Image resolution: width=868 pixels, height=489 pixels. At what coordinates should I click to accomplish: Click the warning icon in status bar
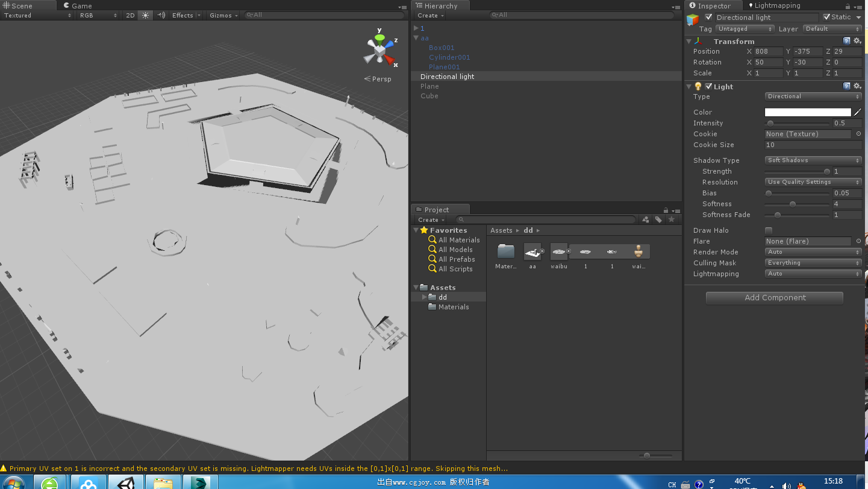tap(4, 468)
